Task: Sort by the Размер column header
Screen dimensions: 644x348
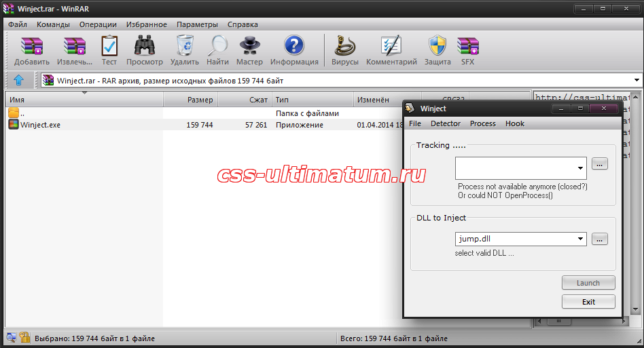Action: [191, 100]
